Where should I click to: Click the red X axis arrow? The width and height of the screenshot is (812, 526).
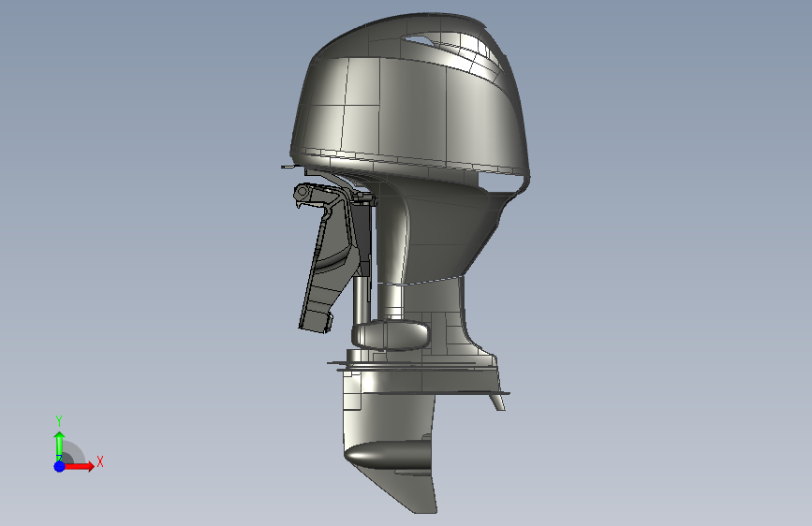point(79,466)
